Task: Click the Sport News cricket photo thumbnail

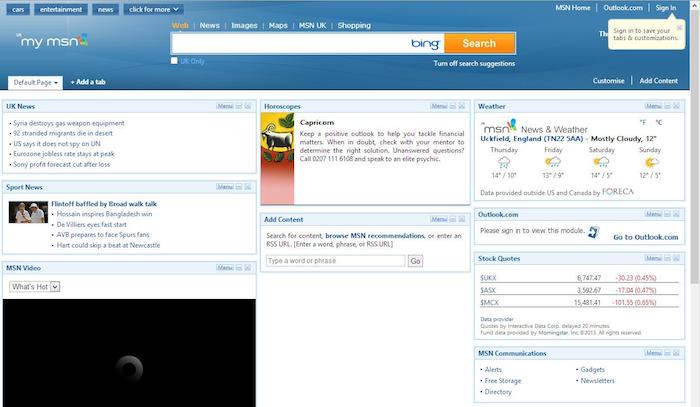Action: [x=28, y=212]
